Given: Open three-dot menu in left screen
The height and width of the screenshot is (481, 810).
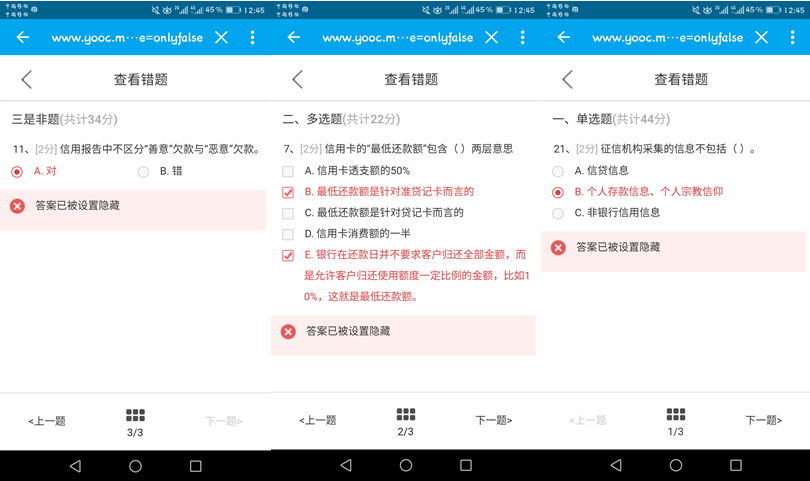Looking at the screenshot, I should pyautogui.click(x=252, y=37).
